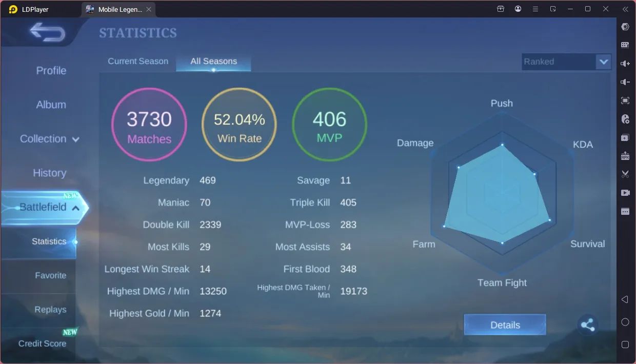Switch LDPlayer to mini window mode
636x364 pixels.
point(553,9)
